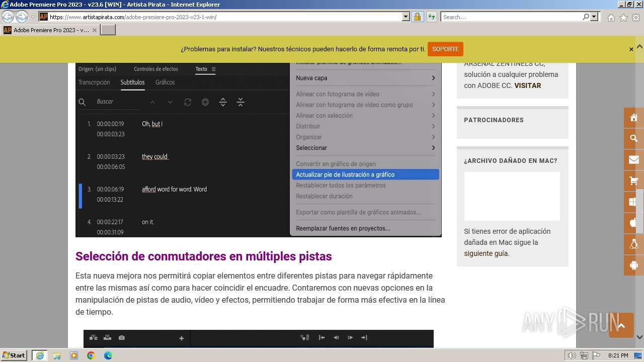The width and height of the screenshot is (644, 362).
Task: Click the security lock icon in address bar
Action: click(417, 17)
